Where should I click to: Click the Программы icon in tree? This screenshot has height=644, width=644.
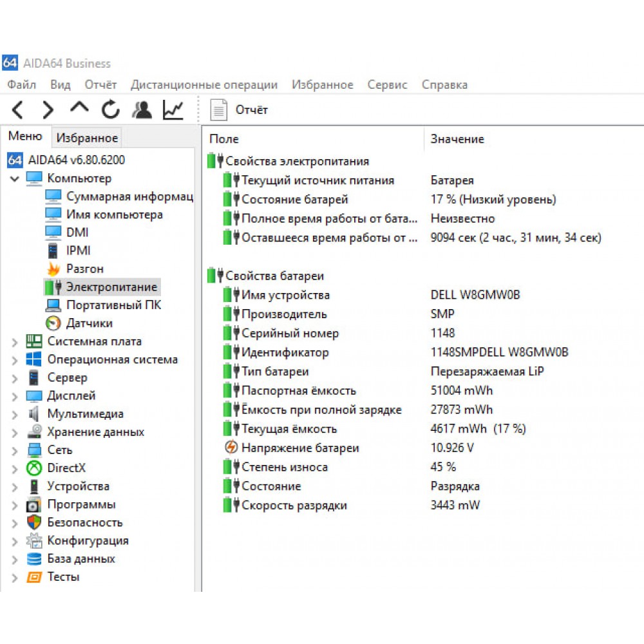33,505
